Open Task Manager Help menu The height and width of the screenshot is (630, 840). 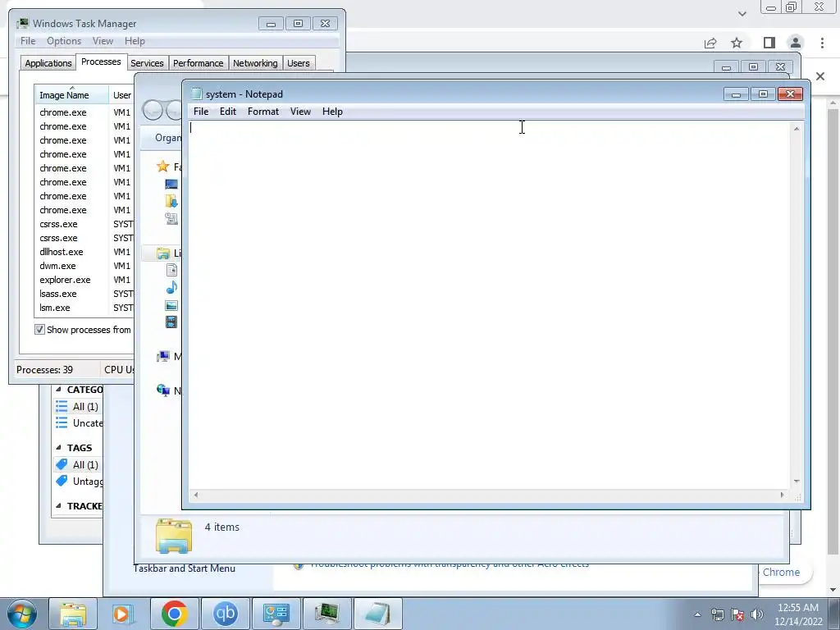[x=135, y=41]
